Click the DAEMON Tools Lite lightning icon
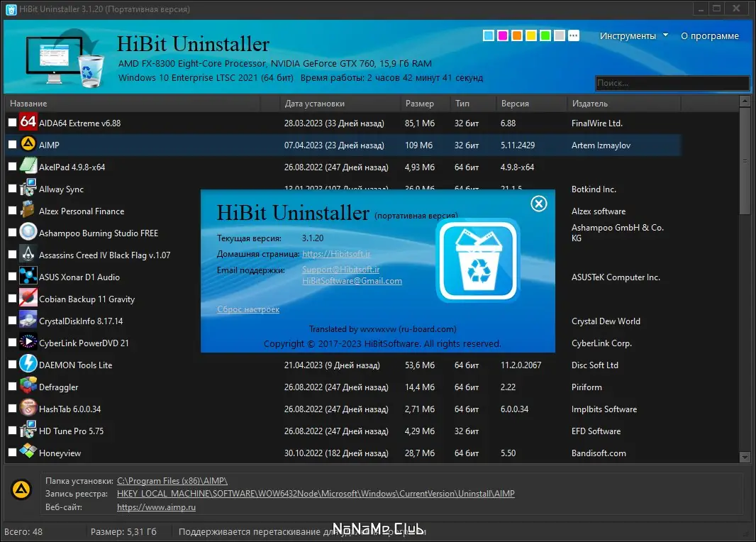 (28, 364)
